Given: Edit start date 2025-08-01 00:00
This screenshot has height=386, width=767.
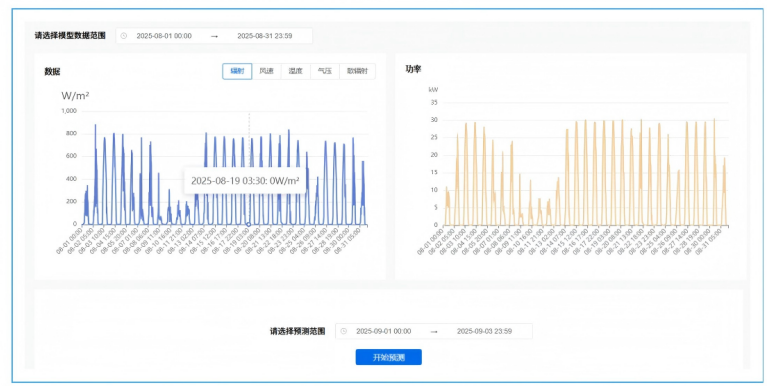Looking at the screenshot, I should point(164,36).
